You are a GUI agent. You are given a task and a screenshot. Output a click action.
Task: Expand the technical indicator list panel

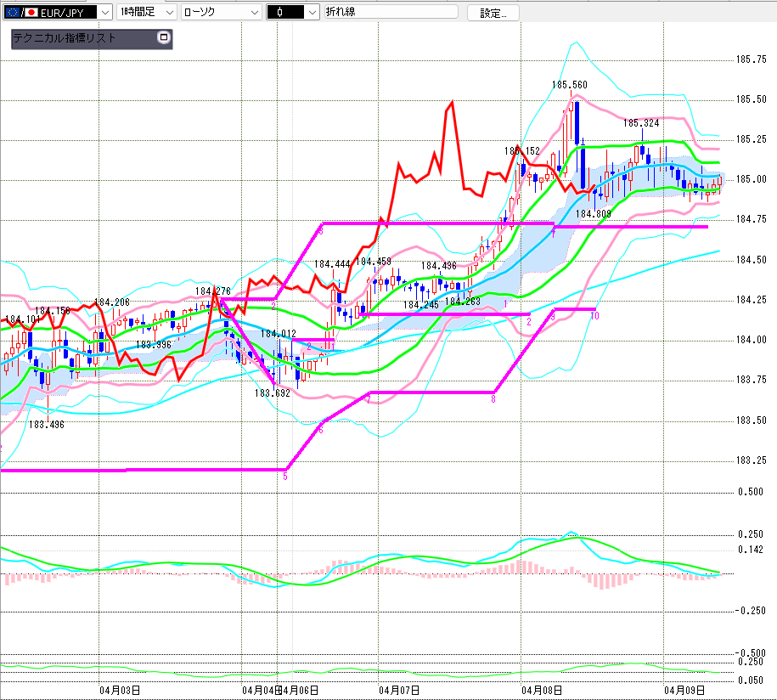163,38
